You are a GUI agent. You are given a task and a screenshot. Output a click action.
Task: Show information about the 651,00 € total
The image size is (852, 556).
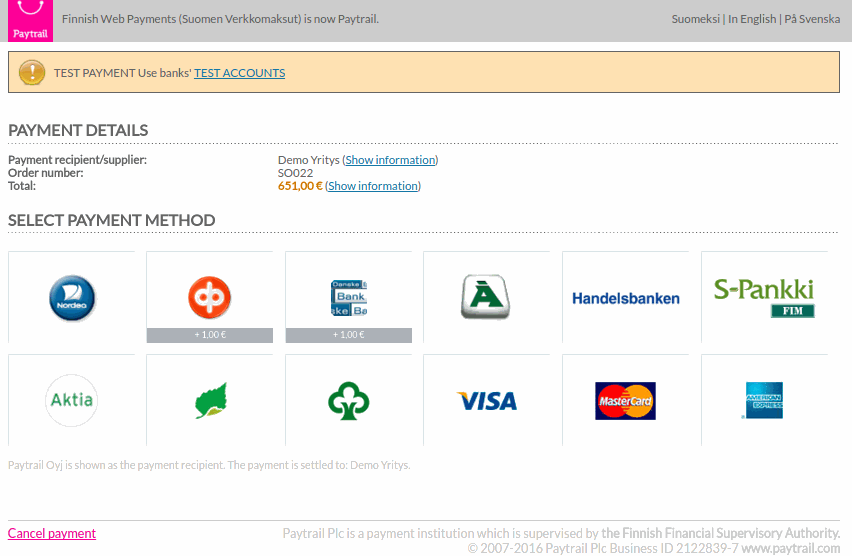coord(373,186)
